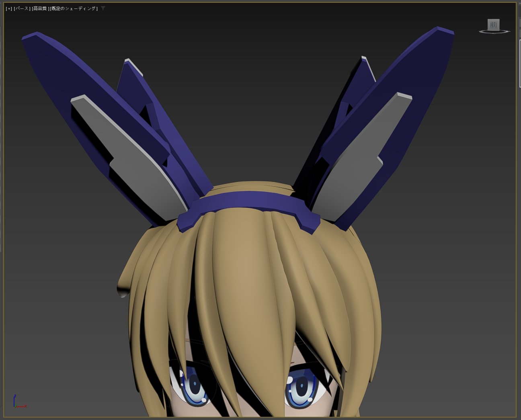521x420 pixels.
Task: Open the 既定のシェーディング shading menu
Action: point(74,8)
